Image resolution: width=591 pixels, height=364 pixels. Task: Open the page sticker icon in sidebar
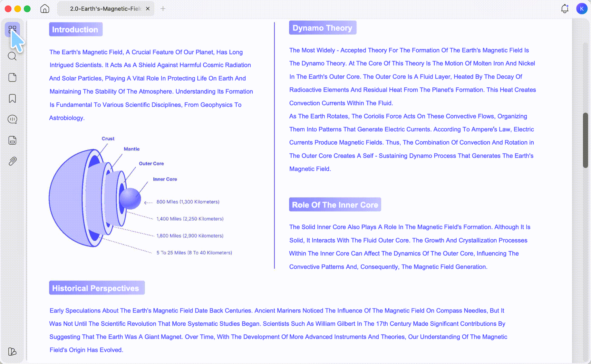pyautogui.click(x=12, y=77)
